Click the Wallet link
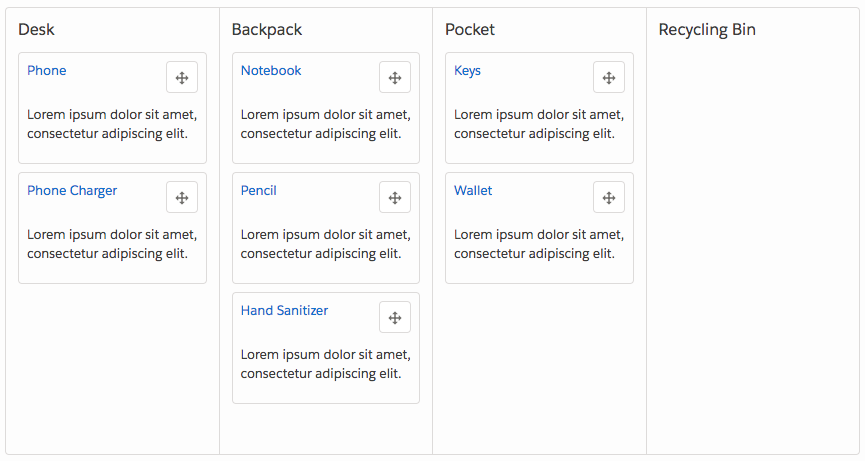The height and width of the screenshot is (461, 865). pos(473,191)
